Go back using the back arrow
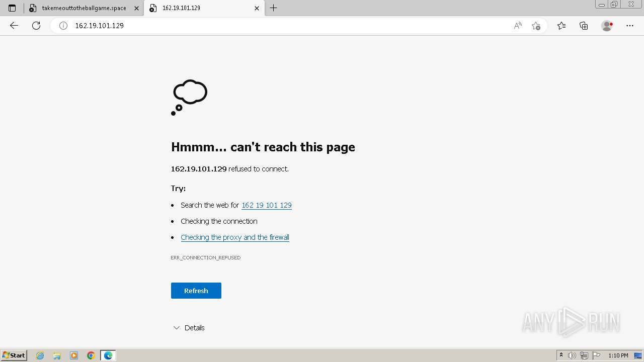The image size is (644, 362). point(14,26)
